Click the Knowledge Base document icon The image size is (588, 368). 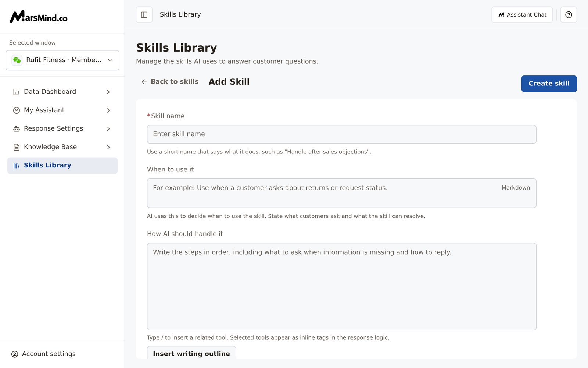[x=17, y=147]
